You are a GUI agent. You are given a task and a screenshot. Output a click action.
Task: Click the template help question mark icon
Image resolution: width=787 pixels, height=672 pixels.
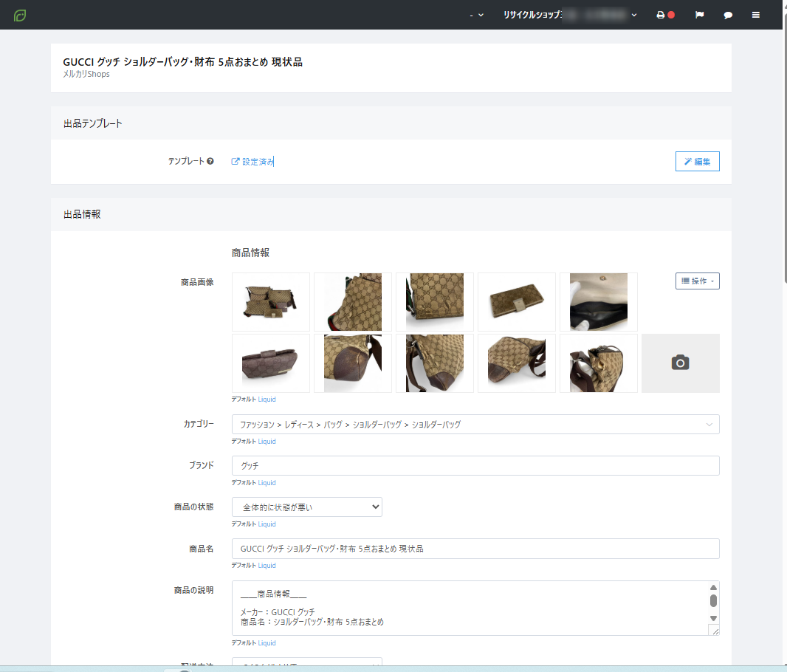coord(210,161)
